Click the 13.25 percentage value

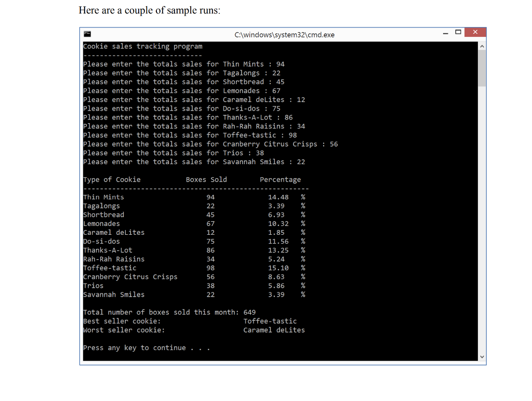pos(278,250)
